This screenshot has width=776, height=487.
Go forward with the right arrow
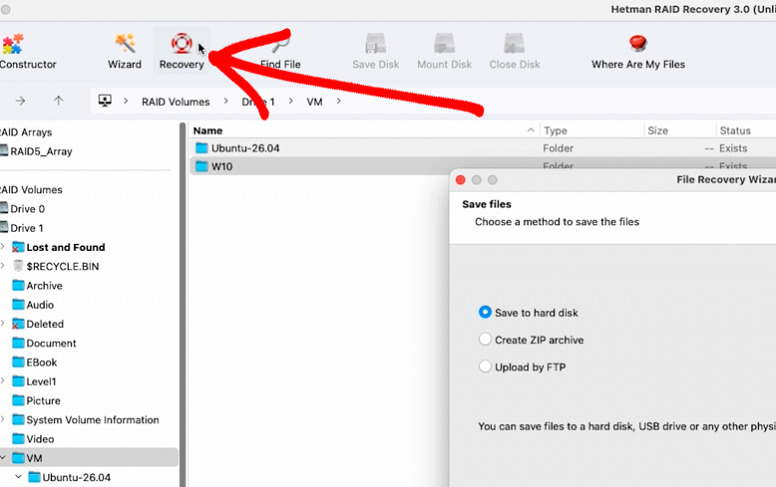pos(20,101)
